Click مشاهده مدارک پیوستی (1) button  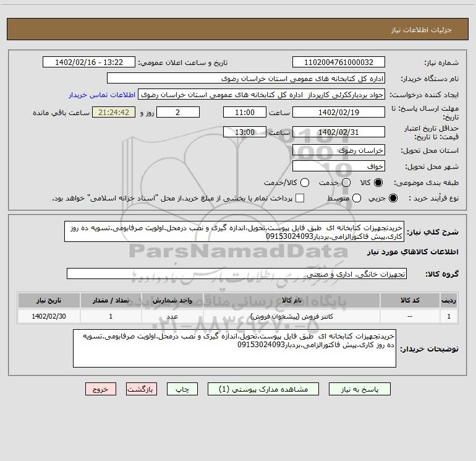(263, 389)
